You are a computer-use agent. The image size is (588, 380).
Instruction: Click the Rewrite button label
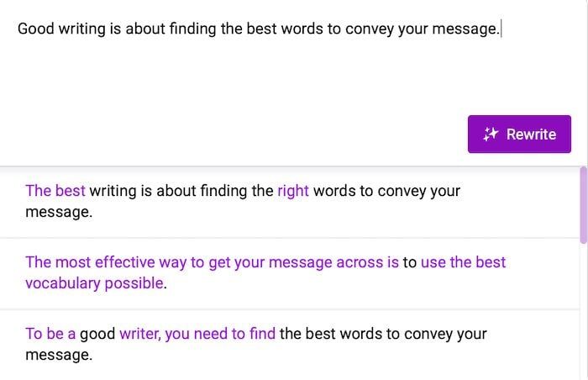click(x=531, y=135)
